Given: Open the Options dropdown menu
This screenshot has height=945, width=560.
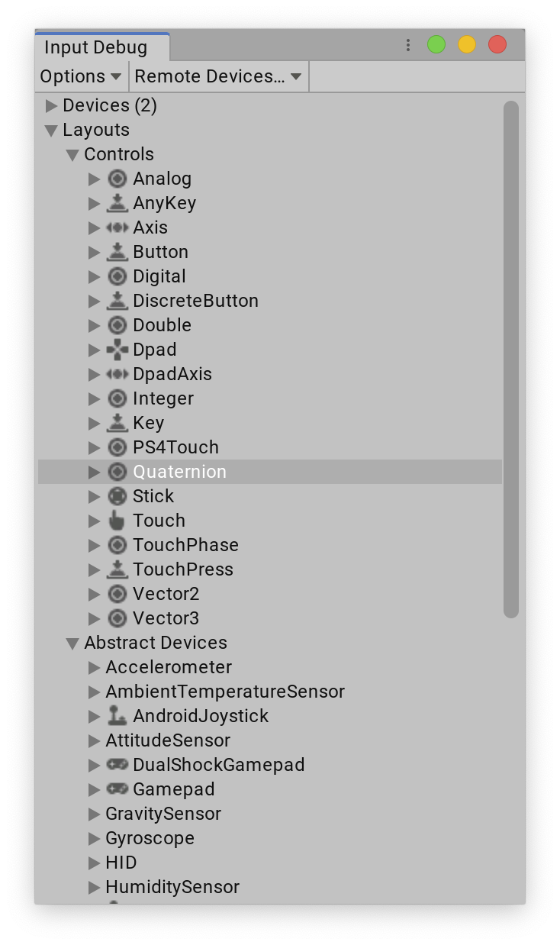Looking at the screenshot, I should coord(80,76).
